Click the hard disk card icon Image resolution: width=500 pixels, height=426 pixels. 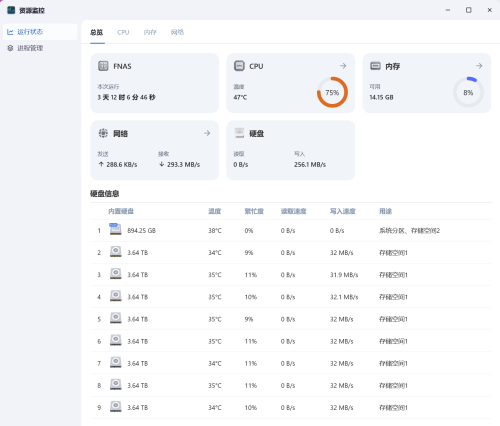[239, 133]
